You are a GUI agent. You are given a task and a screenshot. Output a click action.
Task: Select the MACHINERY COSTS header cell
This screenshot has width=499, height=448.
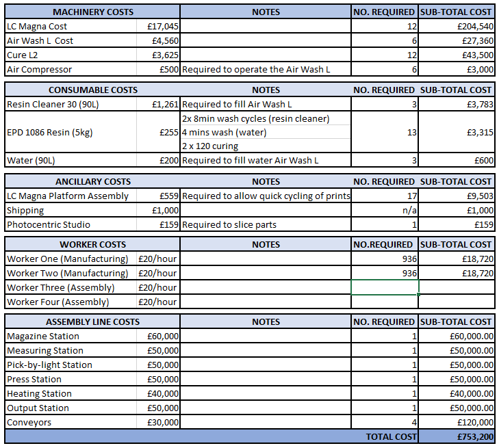click(92, 12)
